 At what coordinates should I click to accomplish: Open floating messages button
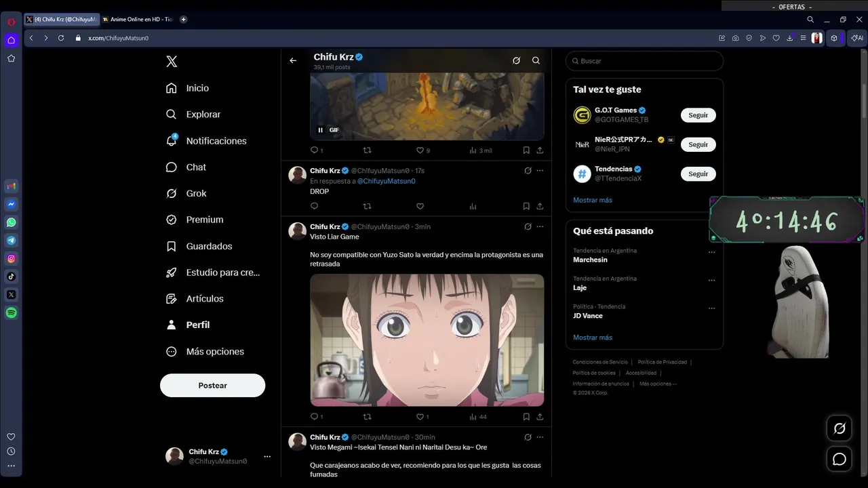[840, 460]
